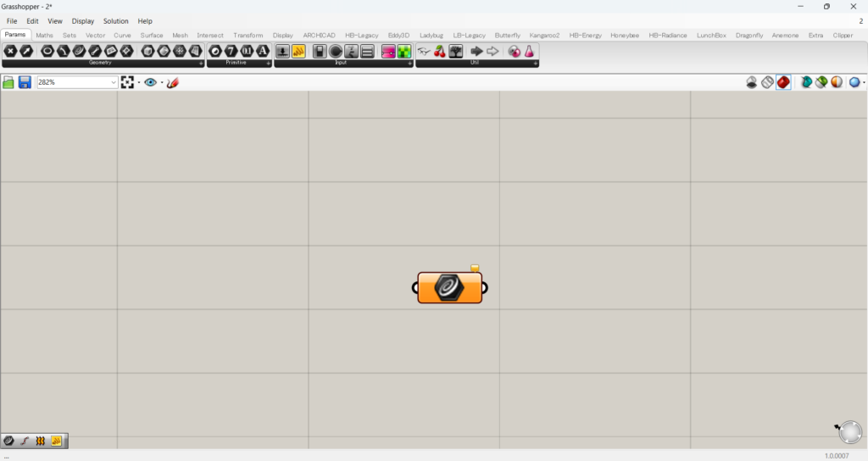Image resolution: width=868 pixels, height=461 pixels.
Task: Click the green Open File folder icon
Action: pyautogui.click(x=8, y=82)
